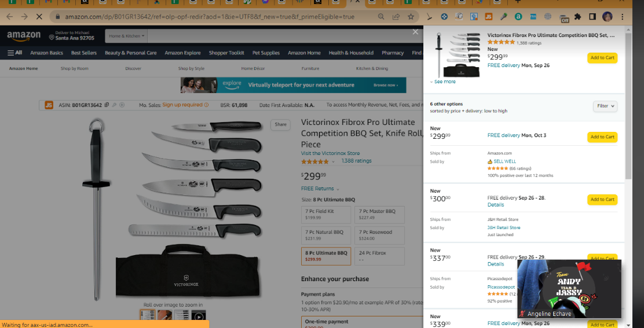Close the offers side panel with X

point(415,32)
